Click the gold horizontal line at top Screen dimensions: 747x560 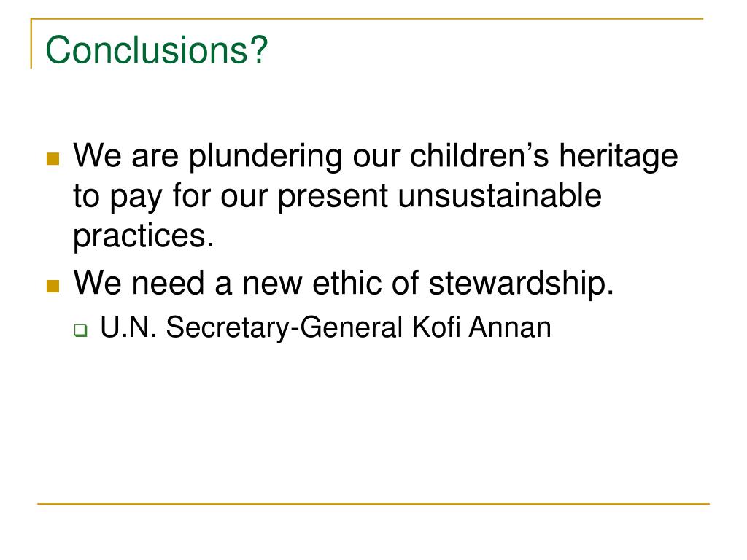click(367, 19)
